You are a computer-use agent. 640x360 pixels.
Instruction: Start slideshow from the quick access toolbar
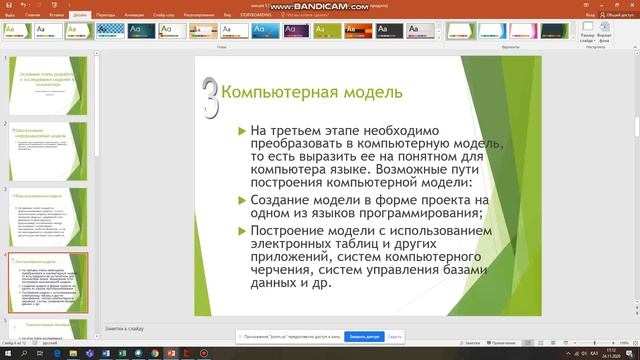(x=54, y=5)
